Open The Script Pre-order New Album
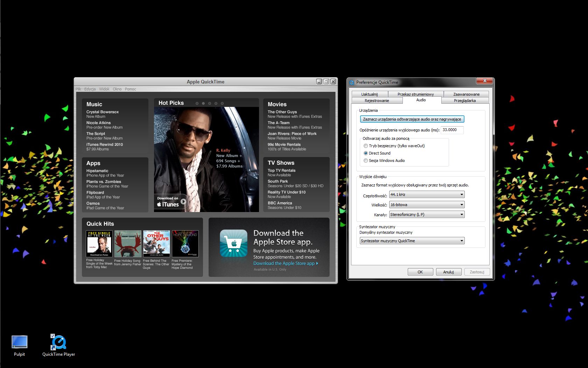The image size is (588, 368). [104, 136]
